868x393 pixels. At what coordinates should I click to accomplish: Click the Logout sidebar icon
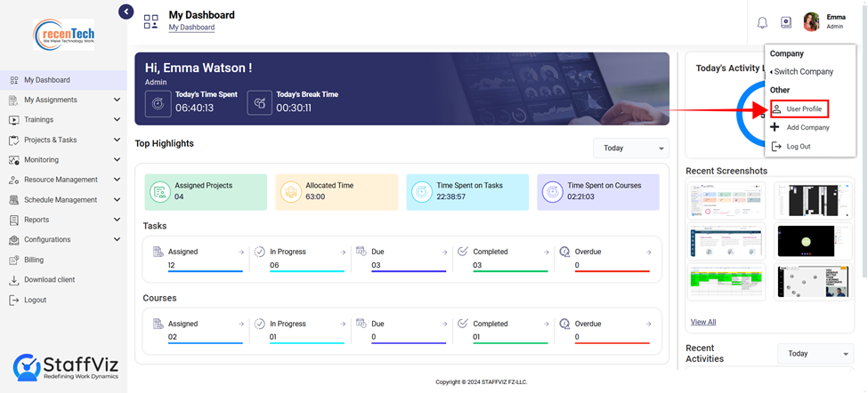(14, 301)
